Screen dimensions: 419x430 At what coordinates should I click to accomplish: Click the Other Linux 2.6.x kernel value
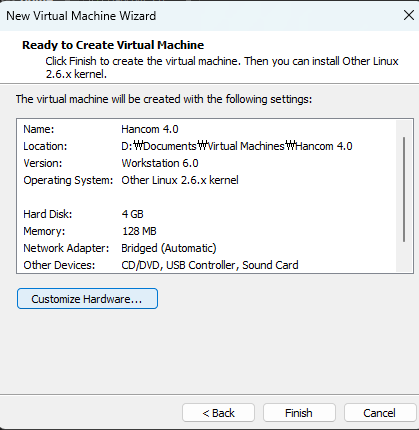click(180, 180)
